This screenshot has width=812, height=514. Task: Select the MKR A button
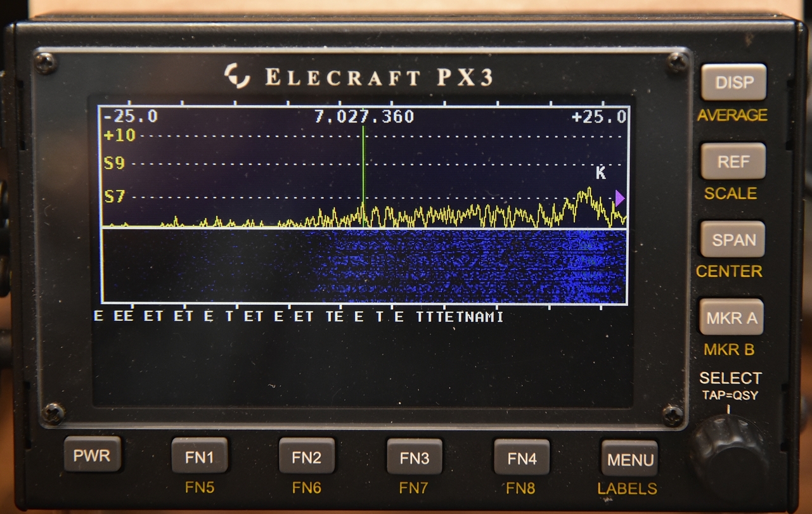click(731, 318)
